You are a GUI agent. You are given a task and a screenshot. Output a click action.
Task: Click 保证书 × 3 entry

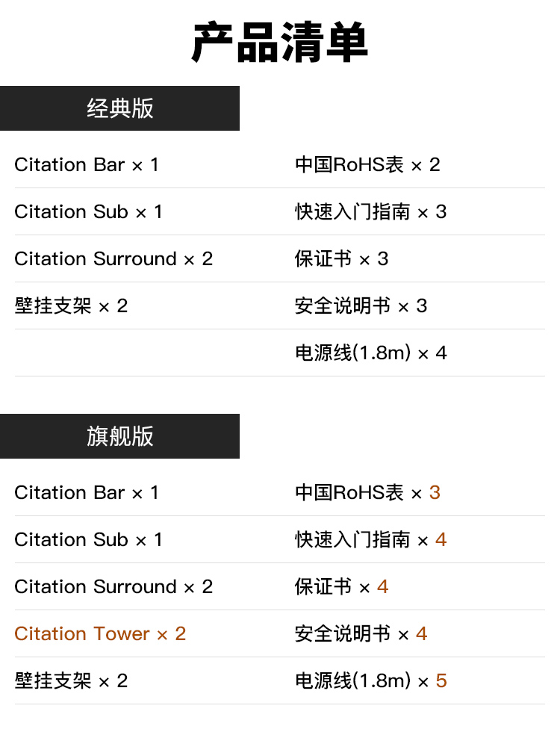tap(341, 258)
